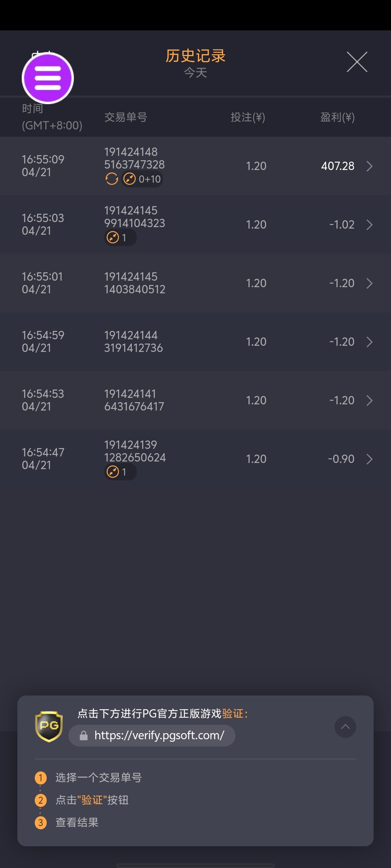Screen dimensions: 391x868
Task: Click step 2 点击"验证"按钮 text
Action: tap(92, 800)
